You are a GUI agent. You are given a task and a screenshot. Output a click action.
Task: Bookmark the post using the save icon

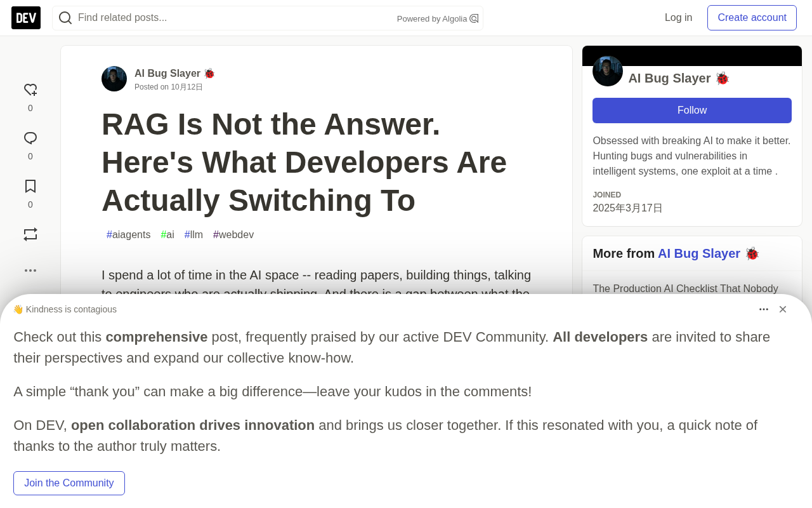coord(30,187)
